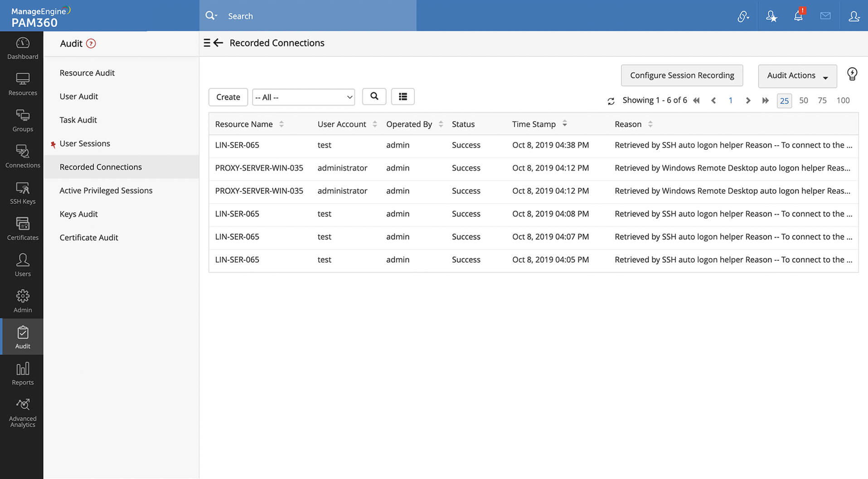The width and height of the screenshot is (868, 479).
Task: Expand the search options dropdown in header
Action: pyautogui.click(x=211, y=16)
